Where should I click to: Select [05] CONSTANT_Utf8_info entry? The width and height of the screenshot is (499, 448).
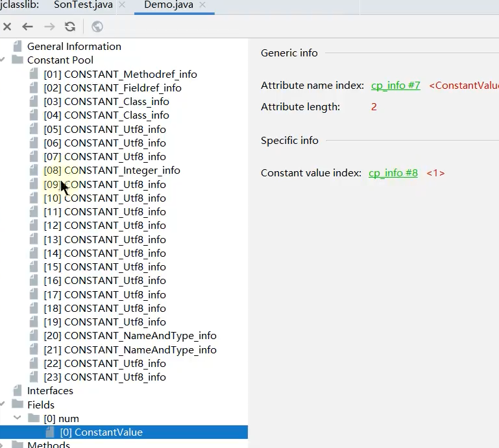104,130
